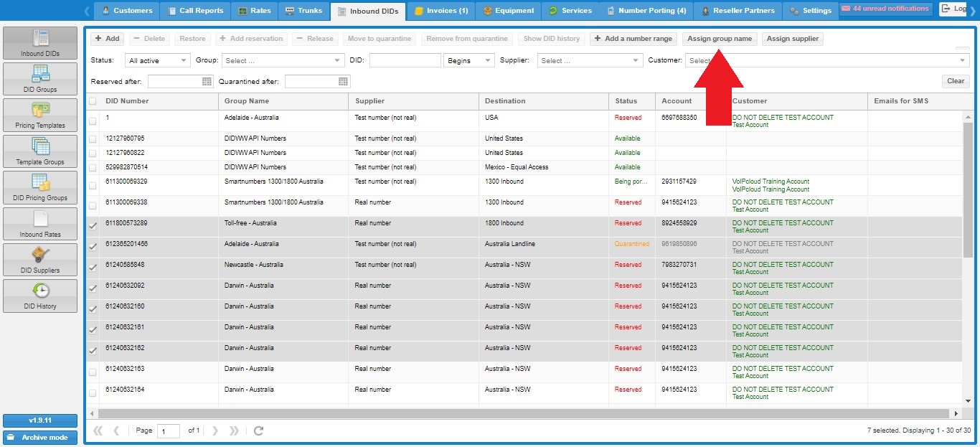The height and width of the screenshot is (447, 980).
Task: Click the refresh icon in pagination bar
Action: 259,430
